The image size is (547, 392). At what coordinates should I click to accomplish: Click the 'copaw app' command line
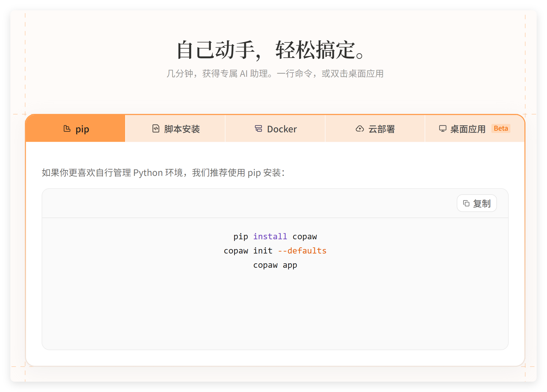pos(275,265)
